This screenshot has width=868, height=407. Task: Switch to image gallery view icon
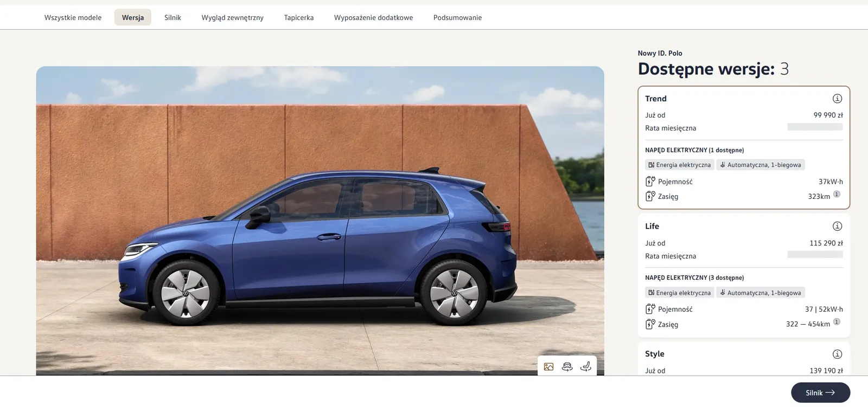pos(548,367)
